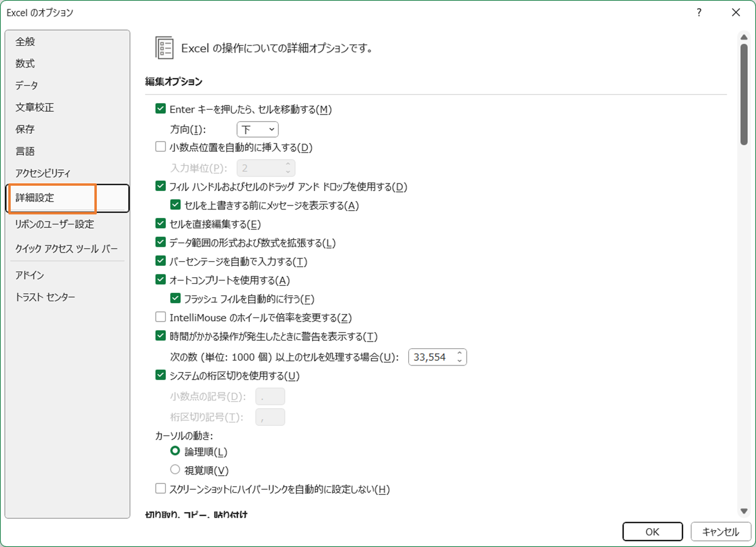The height and width of the screenshot is (547, 756).
Task: Click the scrollbar up arrow
Action: [x=744, y=37]
